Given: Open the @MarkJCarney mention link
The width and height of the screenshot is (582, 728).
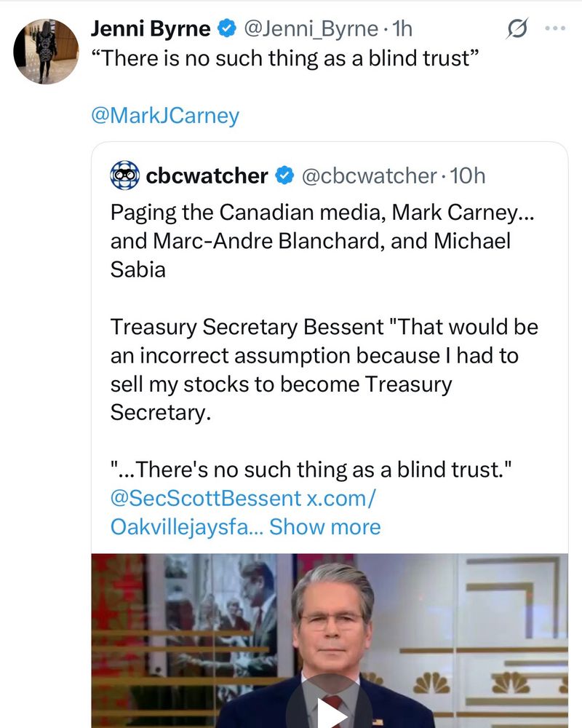Looking at the screenshot, I should point(165,116).
